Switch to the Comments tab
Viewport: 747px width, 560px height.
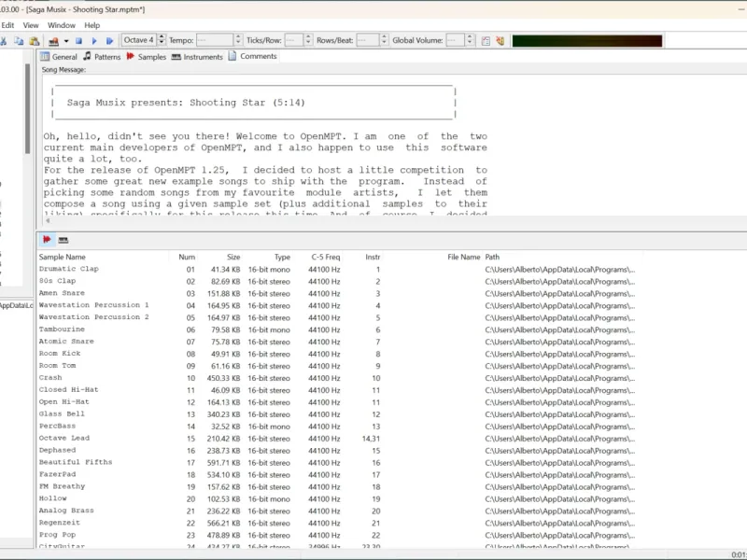[252, 56]
